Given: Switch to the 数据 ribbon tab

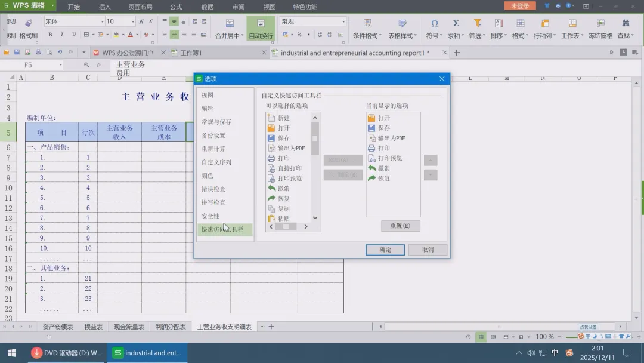Looking at the screenshot, I should click(207, 7).
